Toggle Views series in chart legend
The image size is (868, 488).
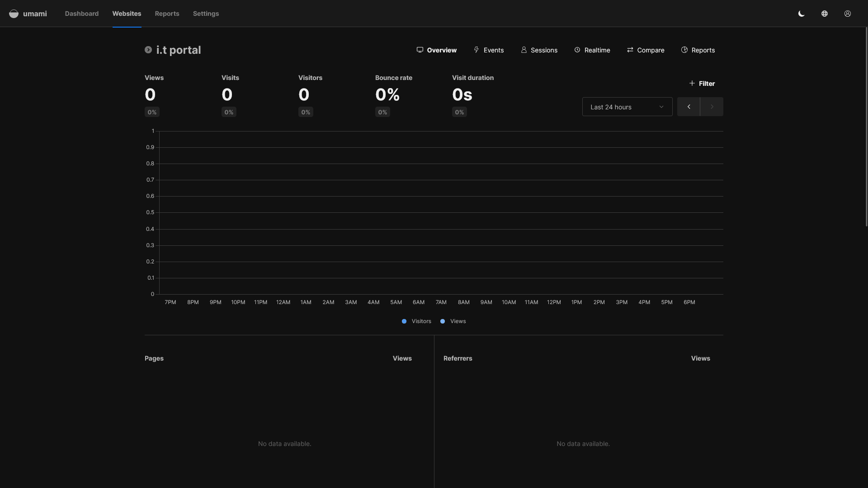click(x=453, y=321)
